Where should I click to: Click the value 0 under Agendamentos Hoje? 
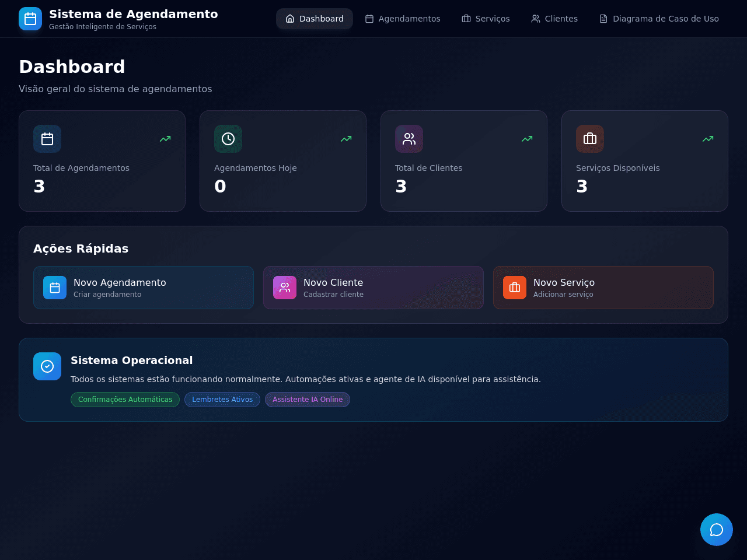[220, 186]
